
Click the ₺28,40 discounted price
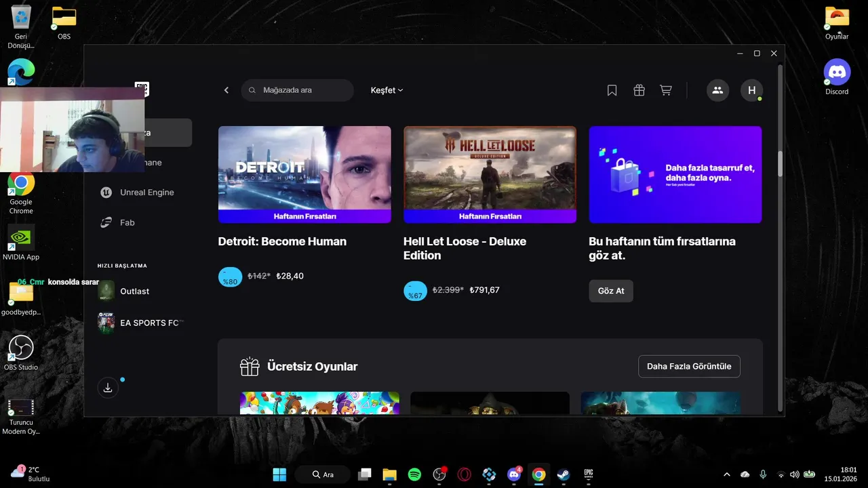pyautogui.click(x=290, y=276)
